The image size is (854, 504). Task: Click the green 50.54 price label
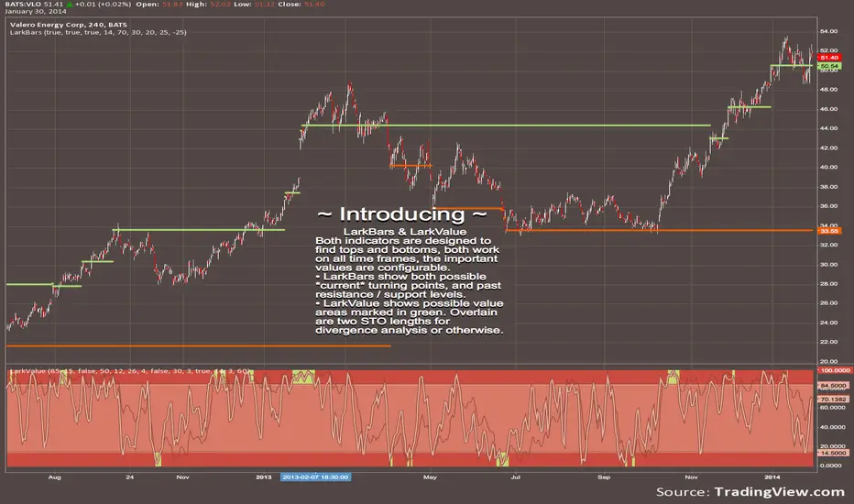click(829, 66)
